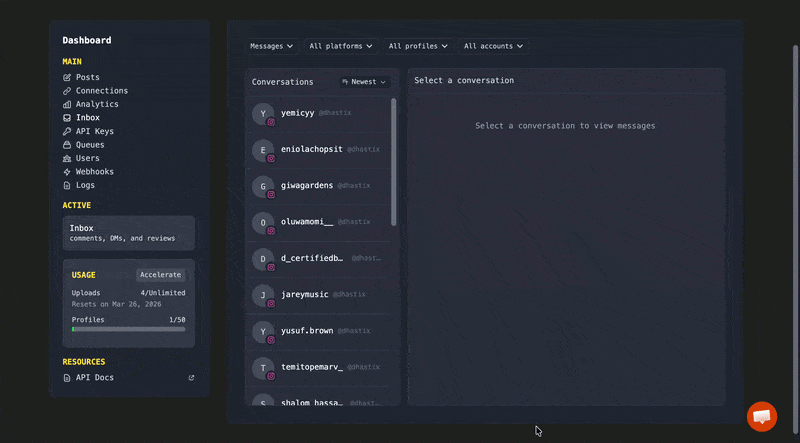Open the All accounts dropdown
The height and width of the screenshot is (443, 800).
pyautogui.click(x=493, y=46)
